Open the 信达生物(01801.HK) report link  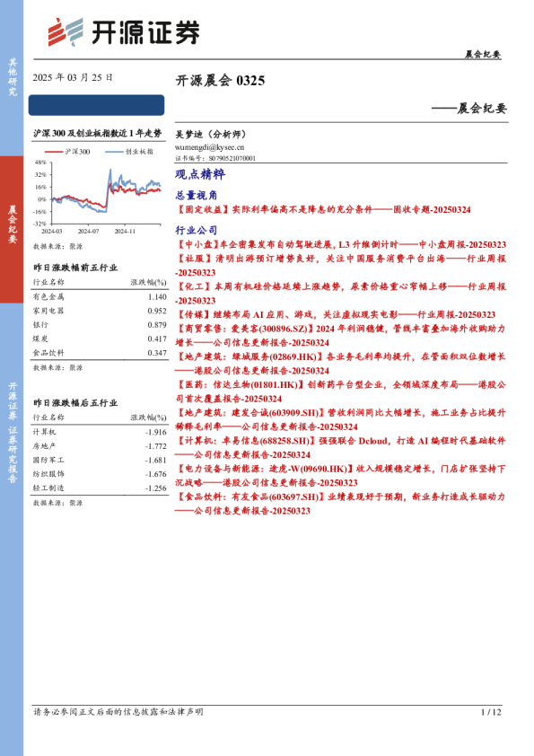pos(341,391)
